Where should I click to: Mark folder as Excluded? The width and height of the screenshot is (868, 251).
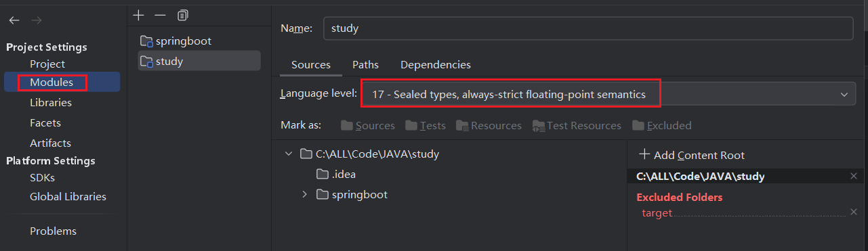coord(662,125)
